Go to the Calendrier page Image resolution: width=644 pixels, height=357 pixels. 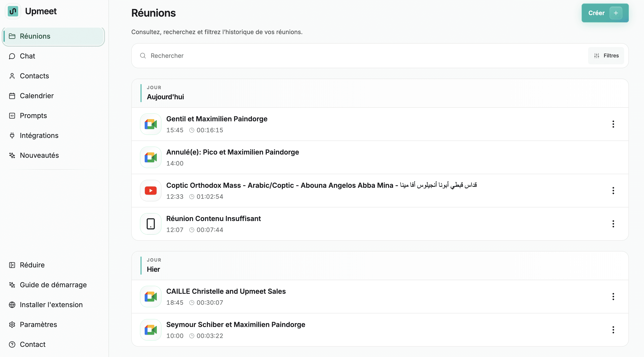[x=36, y=96]
